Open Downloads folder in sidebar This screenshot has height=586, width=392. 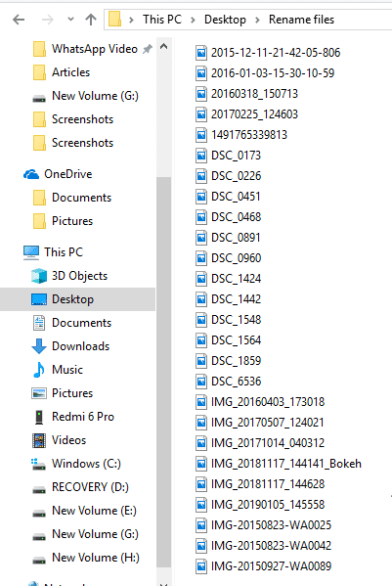pos(80,346)
